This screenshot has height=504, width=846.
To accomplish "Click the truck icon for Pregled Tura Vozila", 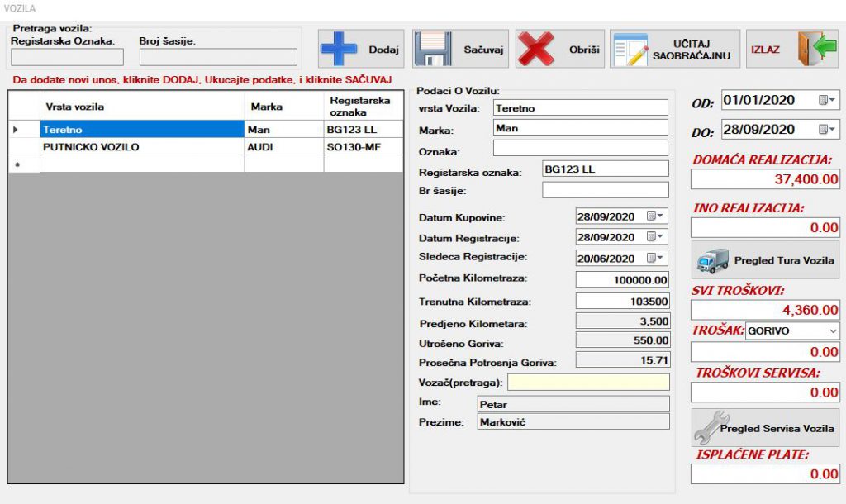I will point(712,261).
